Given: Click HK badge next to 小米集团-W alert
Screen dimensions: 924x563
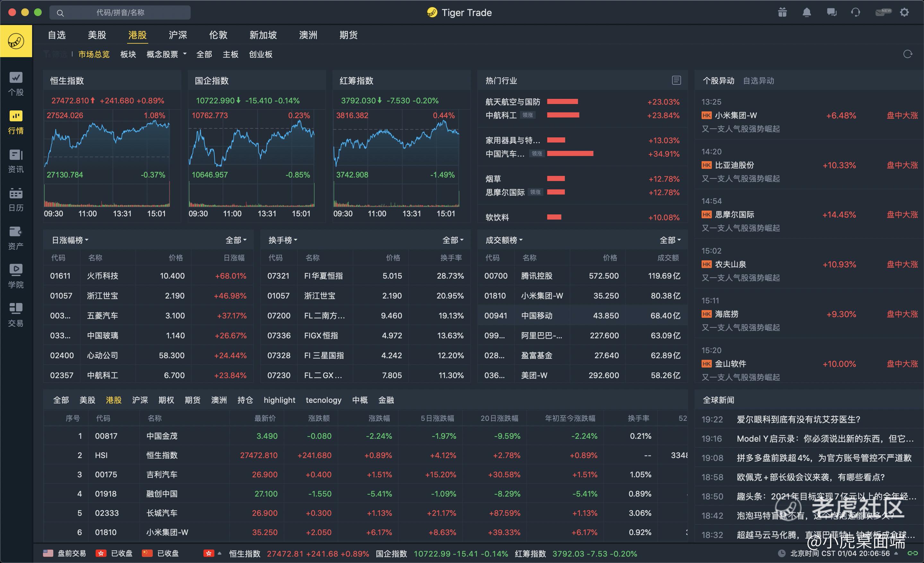Looking at the screenshot, I should [706, 115].
